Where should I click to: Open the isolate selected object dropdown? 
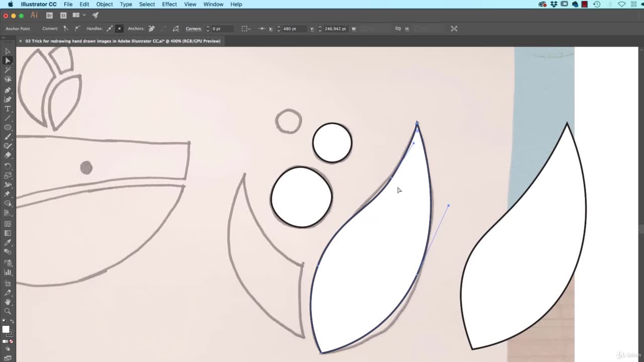(246, 29)
